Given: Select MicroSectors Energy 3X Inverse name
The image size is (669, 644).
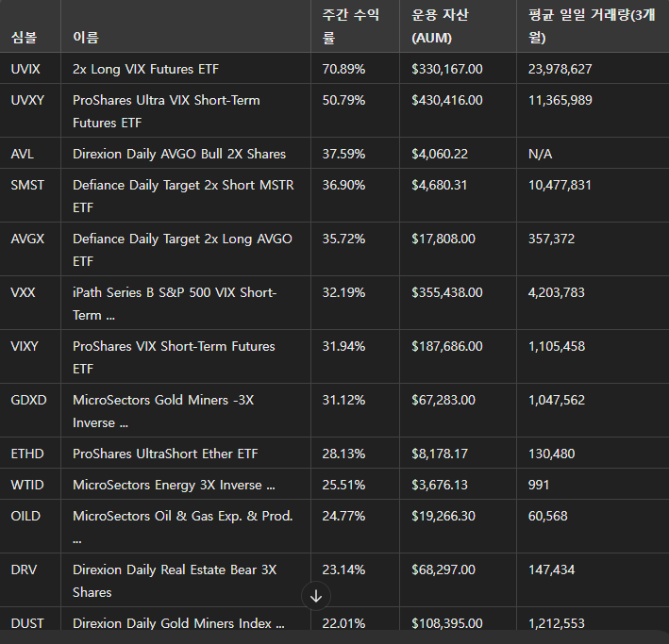Looking at the screenshot, I should pos(174,485).
